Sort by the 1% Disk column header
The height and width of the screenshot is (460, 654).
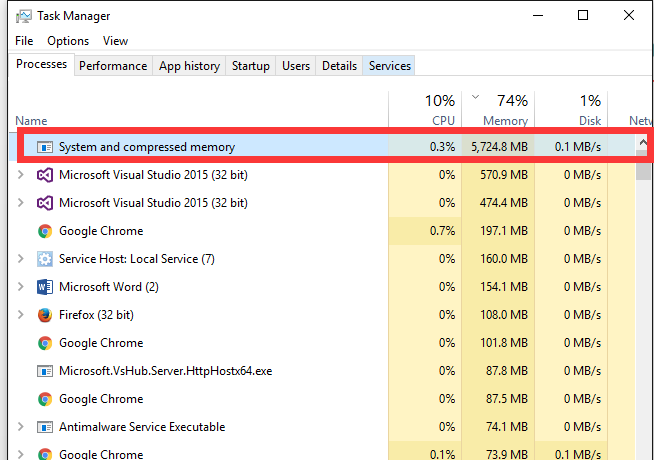point(571,109)
